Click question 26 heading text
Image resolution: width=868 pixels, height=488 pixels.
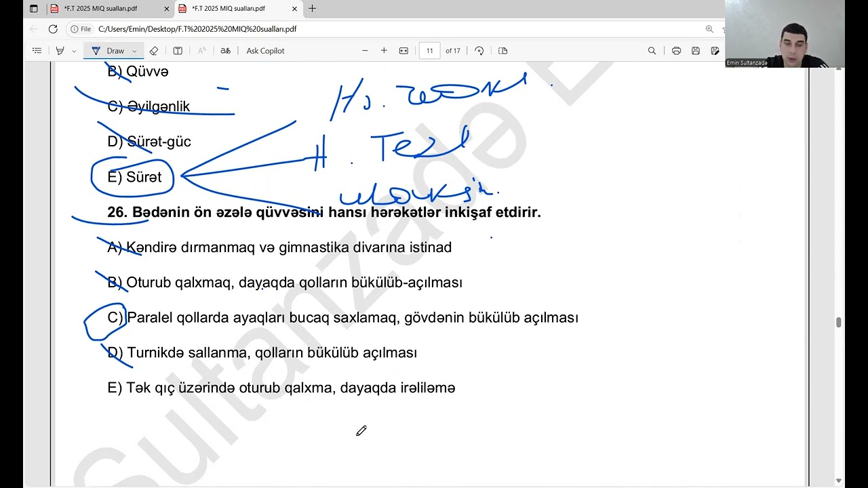point(324,212)
